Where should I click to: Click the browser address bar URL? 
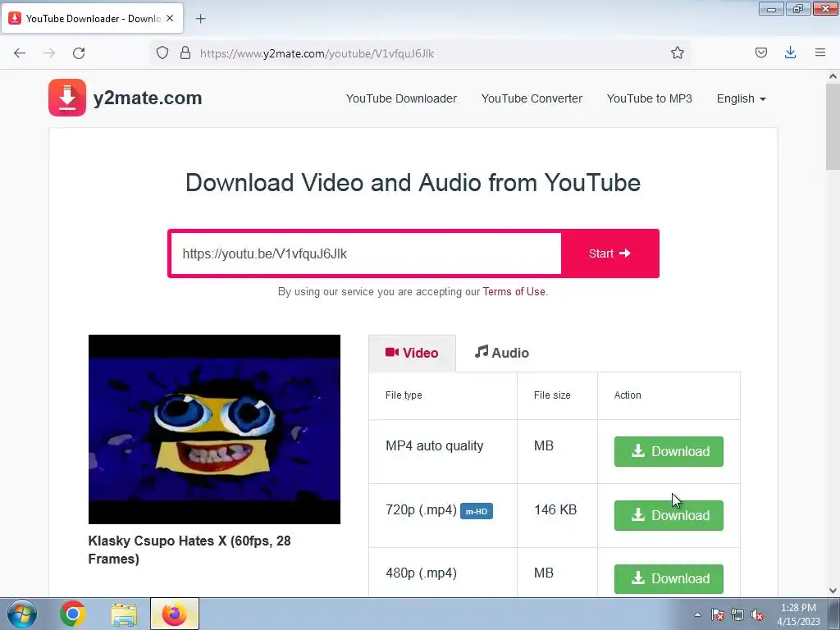tap(317, 53)
